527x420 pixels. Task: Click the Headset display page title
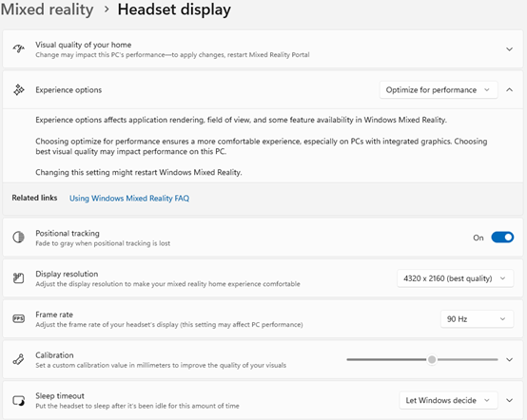coord(174,10)
